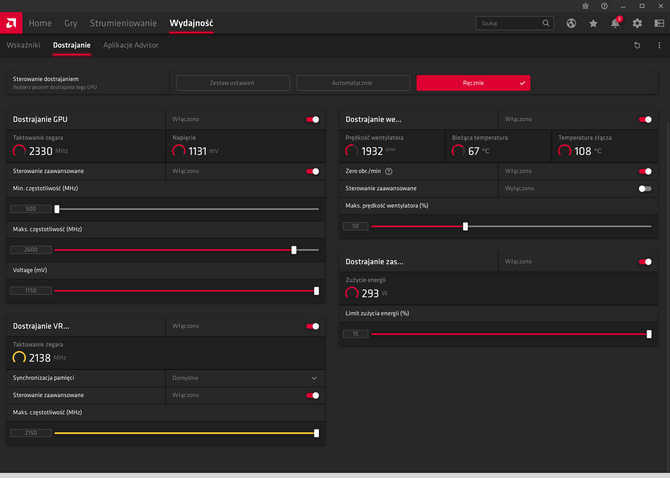Viewport: 670px width, 478px height.
Task: Toggle VRAM Sterowanie zaawansowane switch
Action: (313, 396)
